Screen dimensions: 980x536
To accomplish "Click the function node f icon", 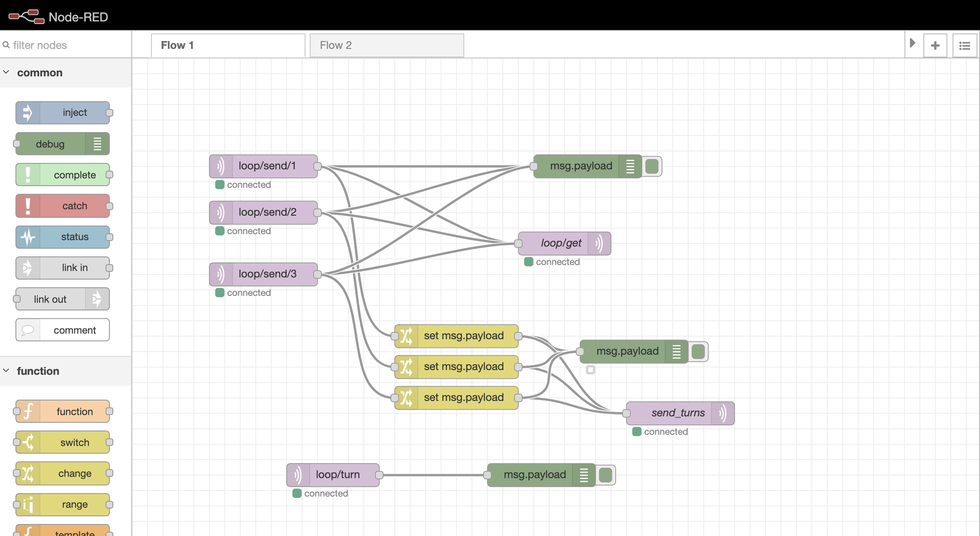I will point(28,411).
